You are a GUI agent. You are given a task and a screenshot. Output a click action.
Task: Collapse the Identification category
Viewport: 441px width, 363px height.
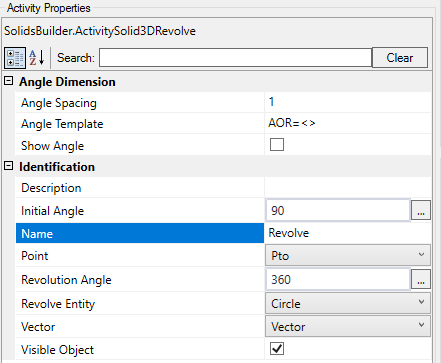(x=9, y=166)
